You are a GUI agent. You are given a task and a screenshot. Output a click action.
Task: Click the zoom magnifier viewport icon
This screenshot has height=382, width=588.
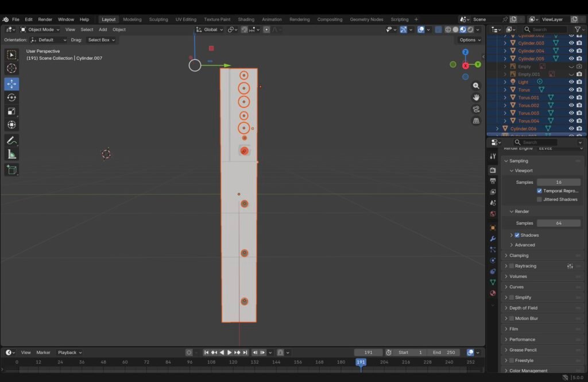[x=476, y=86]
